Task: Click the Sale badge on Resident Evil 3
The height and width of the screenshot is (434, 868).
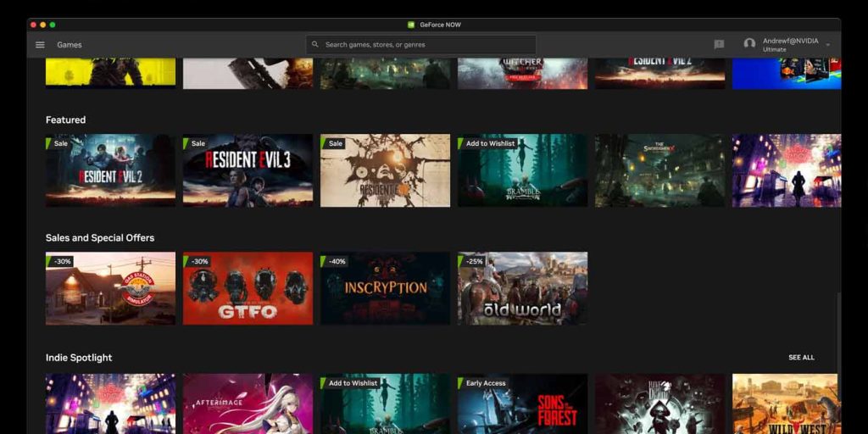Action: tap(197, 143)
